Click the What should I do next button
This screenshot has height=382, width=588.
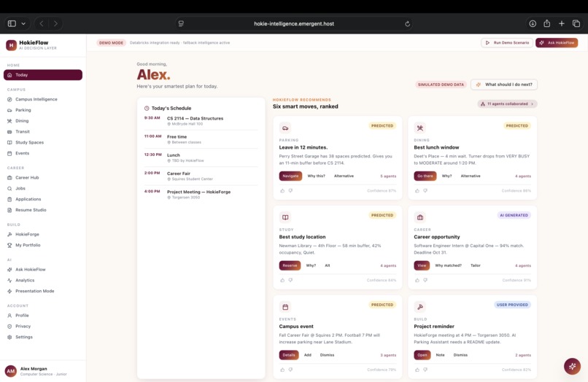tap(504, 85)
